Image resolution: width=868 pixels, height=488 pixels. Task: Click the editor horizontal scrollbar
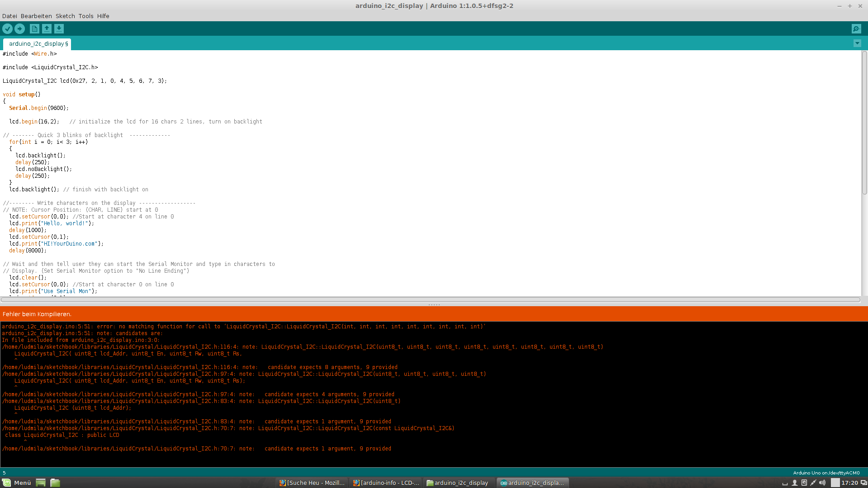(x=430, y=299)
